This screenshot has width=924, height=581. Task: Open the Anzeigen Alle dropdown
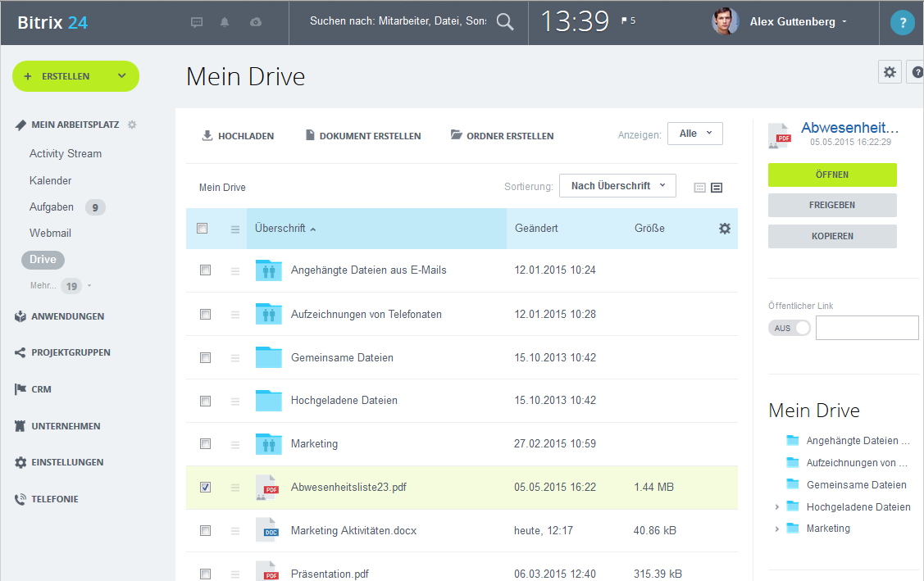pyautogui.click(x=695, y=134)
